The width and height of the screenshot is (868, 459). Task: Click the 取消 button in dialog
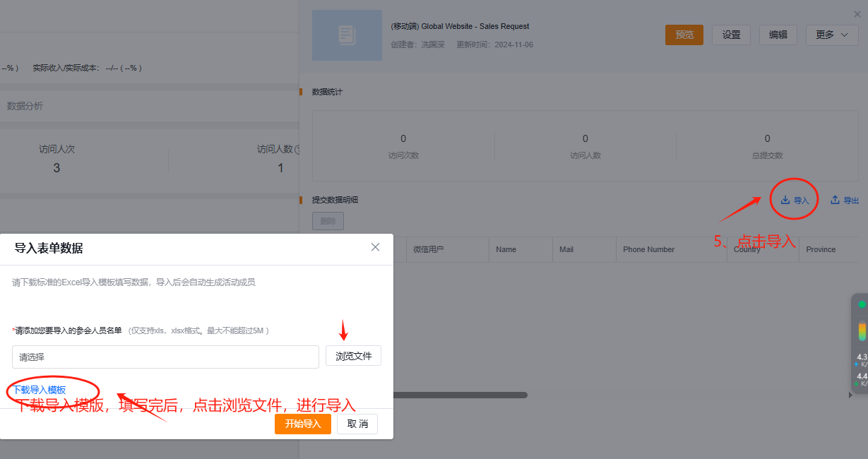[x=357, y=424]
